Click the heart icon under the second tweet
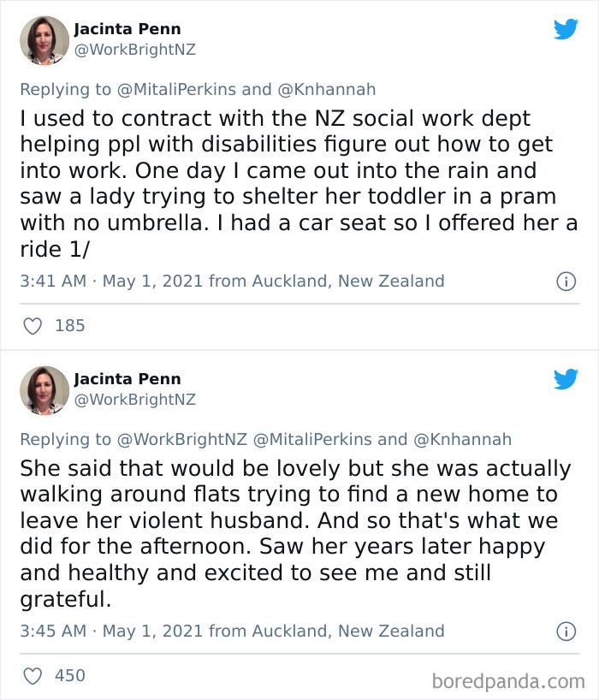Viewport: 599px width, 700px height. [33, 675]
